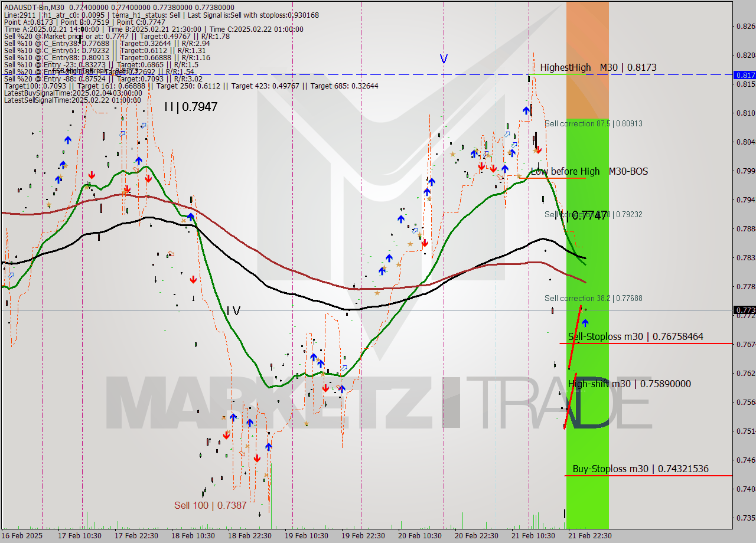This screenshot has height=543, width=756.
Task: Click the orange stop zone rectangle
Action: click(x=587, y=59)
